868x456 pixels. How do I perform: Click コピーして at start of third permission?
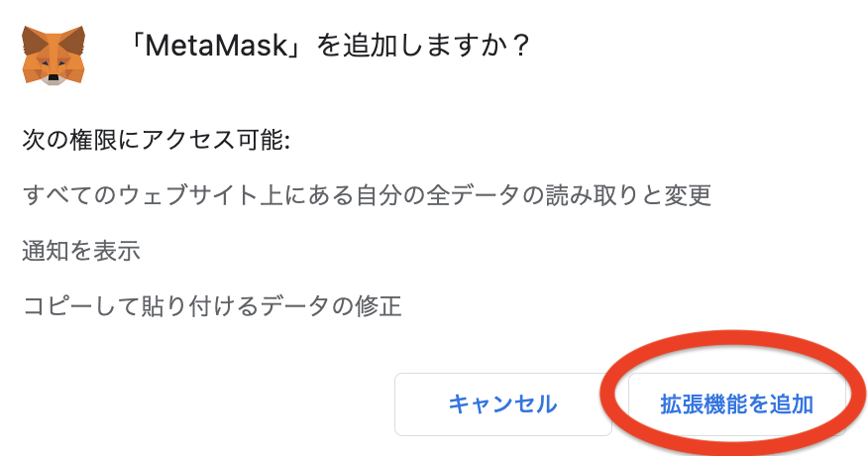pos(81,306)
